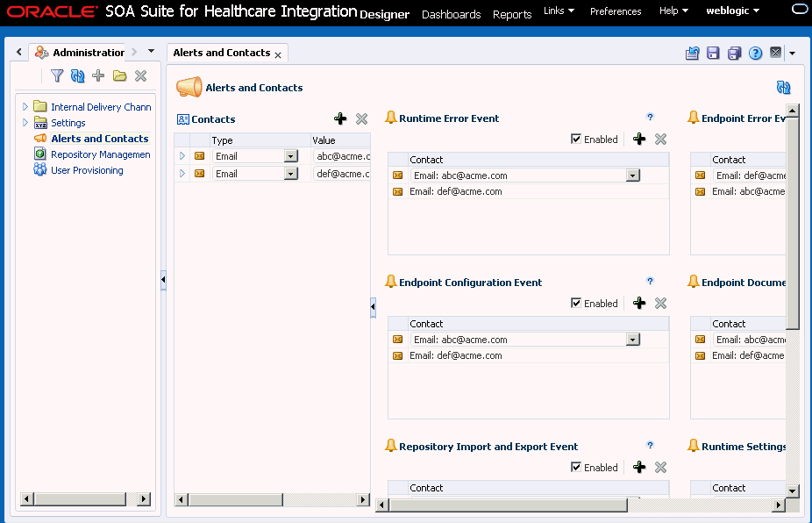Add contact to Repository Import and Export Event
This screenshot has width=812, height=523.
639,467
